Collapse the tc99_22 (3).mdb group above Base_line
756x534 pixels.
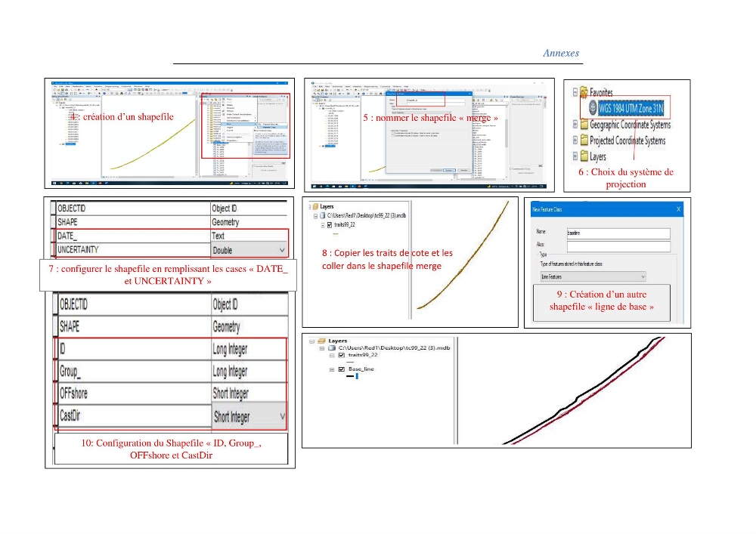321,347
